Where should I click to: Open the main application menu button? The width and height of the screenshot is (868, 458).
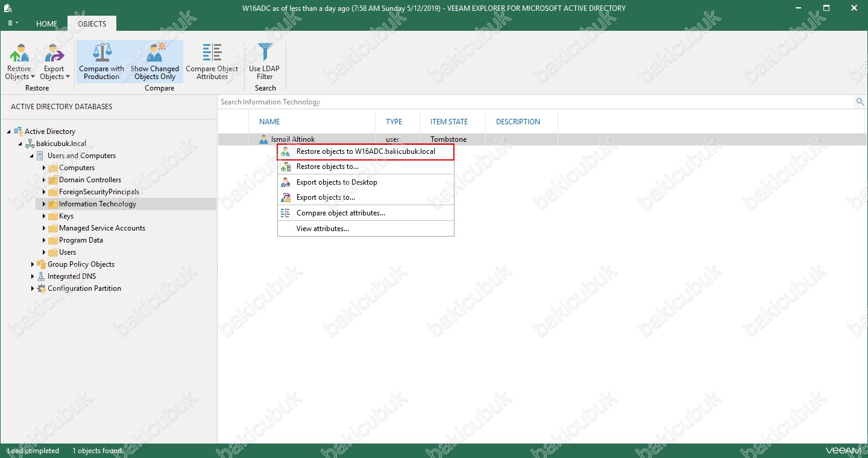(x=13, y=24)
